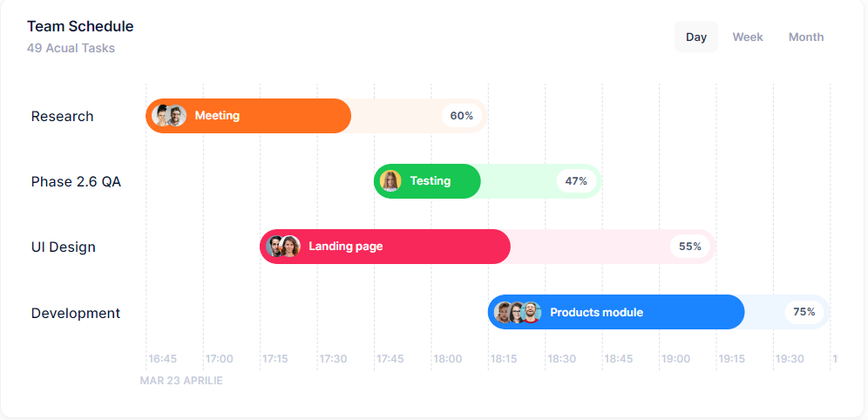Click the avatars on the Meeting bar
Viewport: 868px width, 420px height.
169,116
